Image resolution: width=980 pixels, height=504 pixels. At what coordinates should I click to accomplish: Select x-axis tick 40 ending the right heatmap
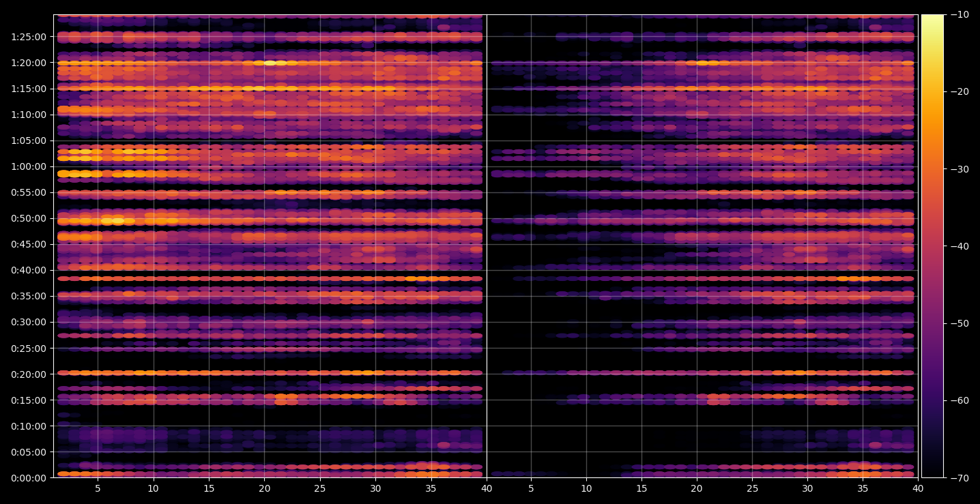tap(918, 488)
